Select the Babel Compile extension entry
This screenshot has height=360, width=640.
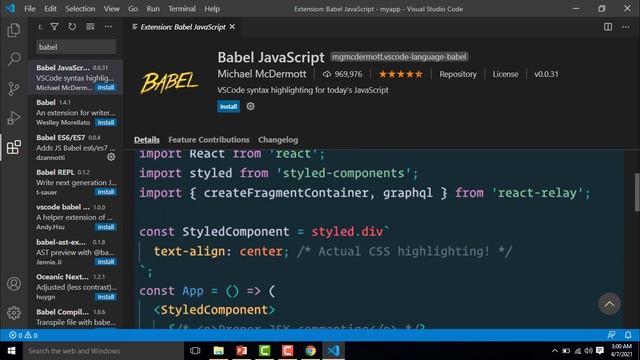75,317
